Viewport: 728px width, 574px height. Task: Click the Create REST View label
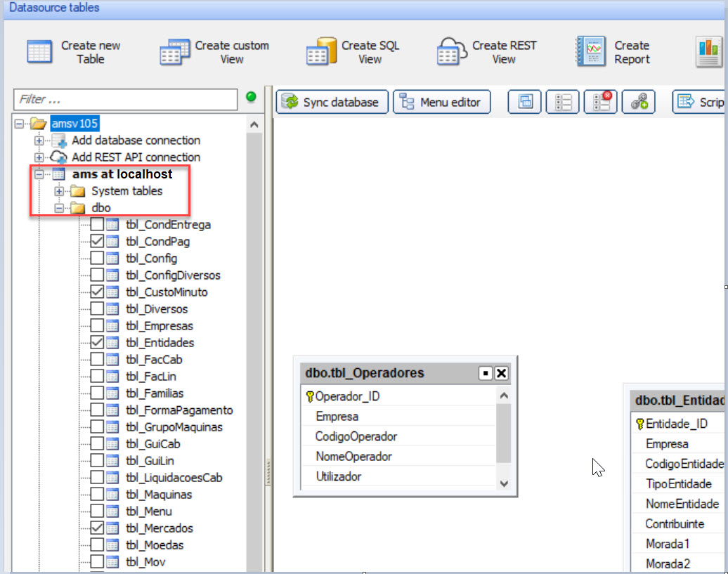505,53
